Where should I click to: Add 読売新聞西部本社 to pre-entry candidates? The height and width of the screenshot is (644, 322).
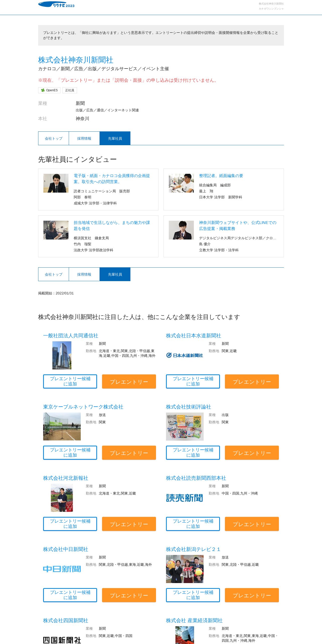pos(193,524)
